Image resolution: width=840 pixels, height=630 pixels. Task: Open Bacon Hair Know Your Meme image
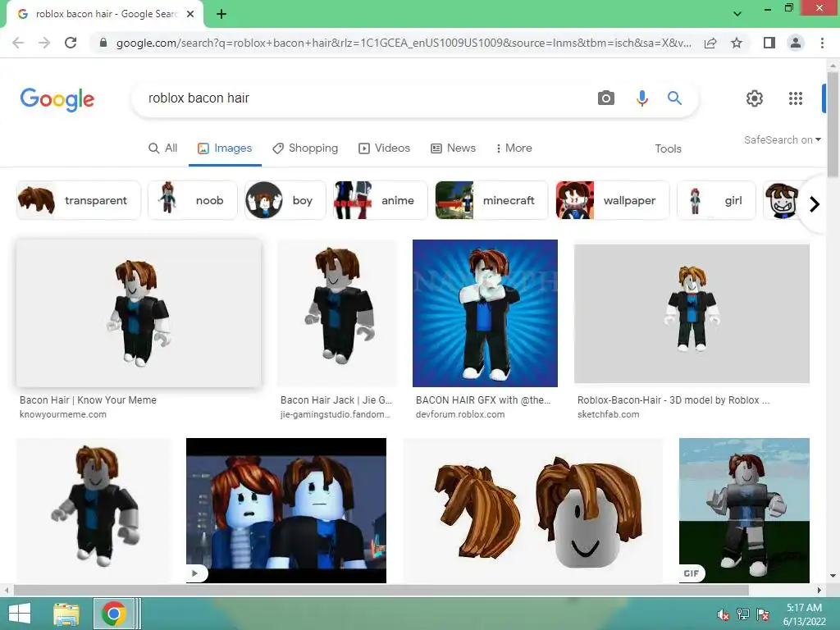[139, 313]
